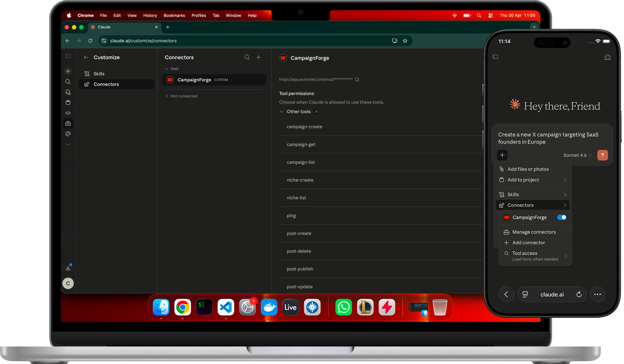Click Chrome's back arrow button
Viewport: 624px width, 364px height.
click(x=67, y=41)
